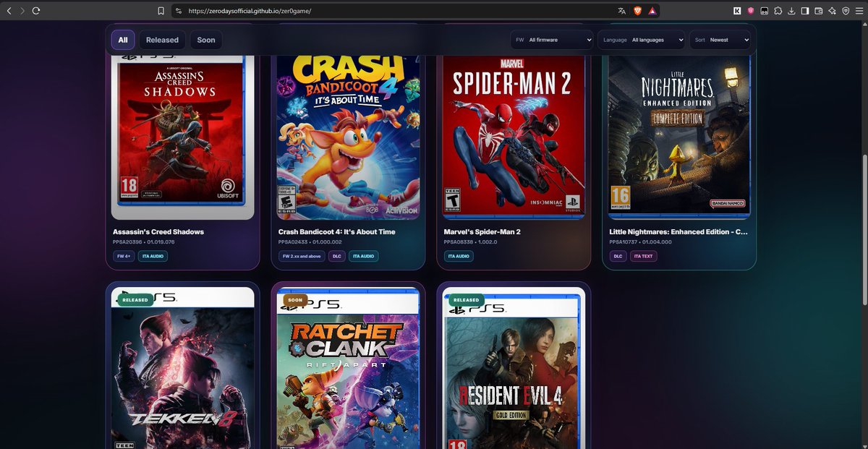Click Little Nightmares: Enhanced Edition title text
Screen dimensions: 868x449
pos(678,232)
